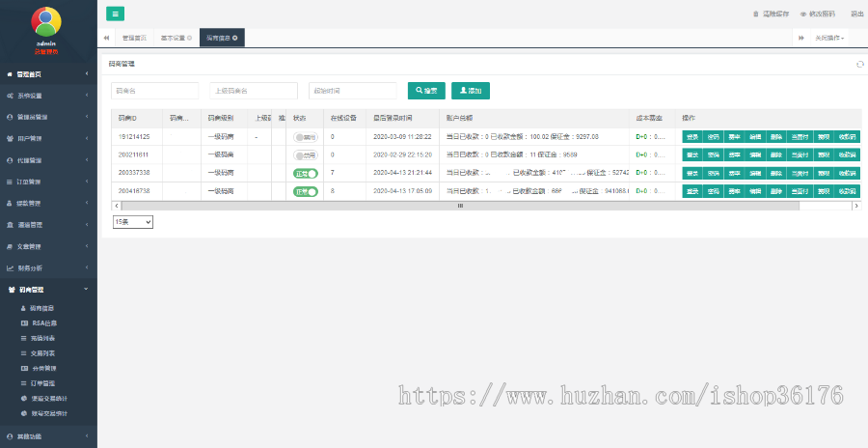Expand 提款管理 sidebar menu
The height and width of the screenshot is (448, 868).
(49, 204)
